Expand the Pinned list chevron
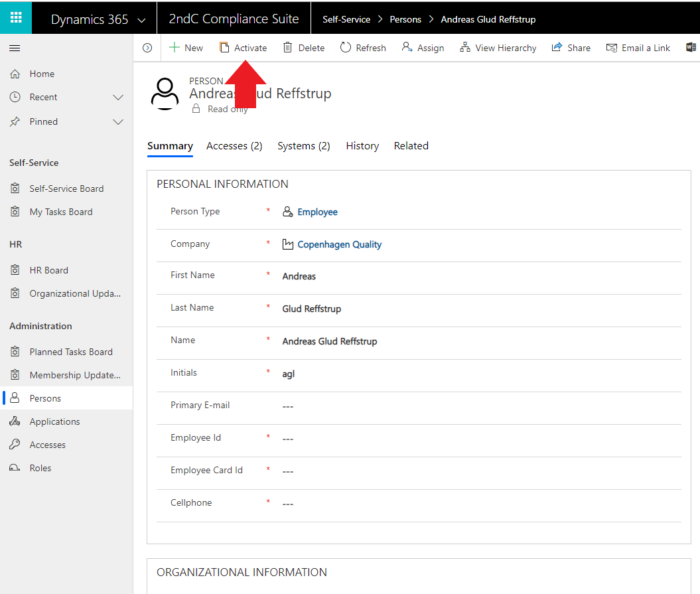Viewport: 700px width, 594px height. click(118, 122)
